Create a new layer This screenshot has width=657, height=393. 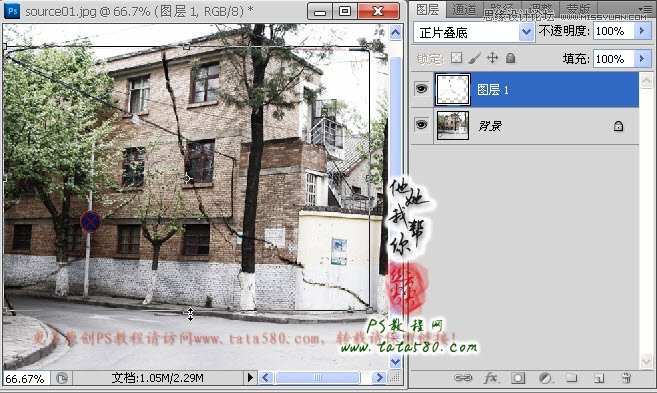pos(599,378)
